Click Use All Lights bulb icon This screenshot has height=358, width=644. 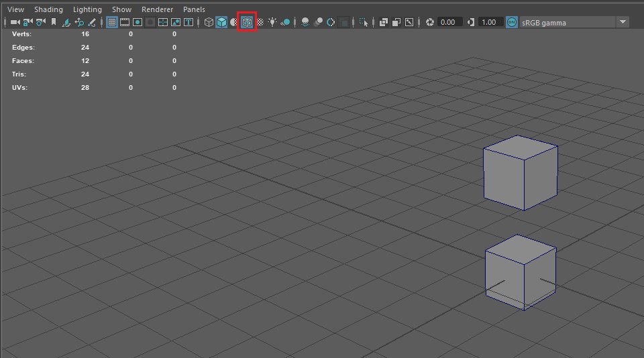coord(272,22)
